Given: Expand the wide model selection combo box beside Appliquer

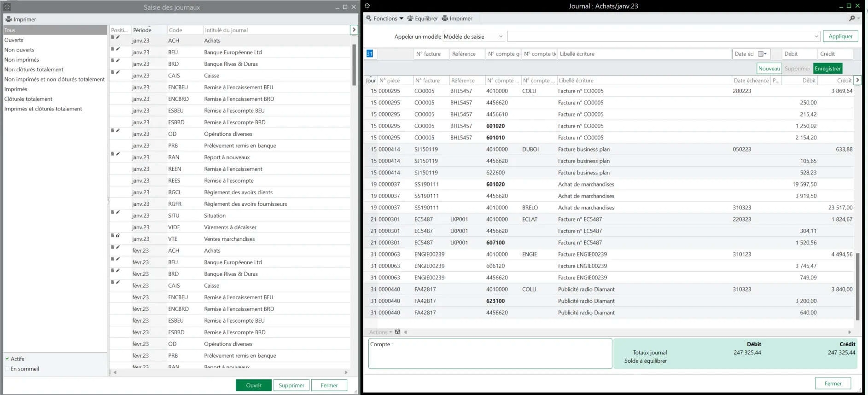Looking at the screenshot, I should (816, 36).
